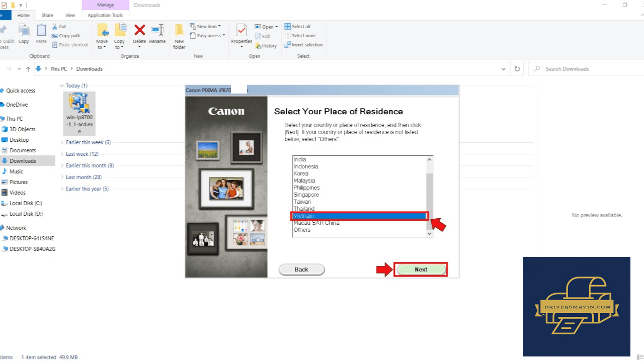Select Vietnam in the residence list

[x=359, y=216]
